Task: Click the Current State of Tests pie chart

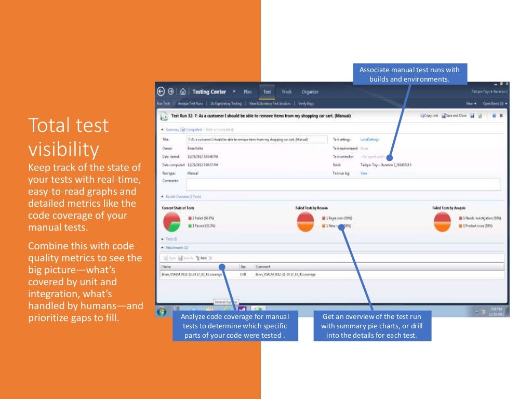Action: coord(171,222)
